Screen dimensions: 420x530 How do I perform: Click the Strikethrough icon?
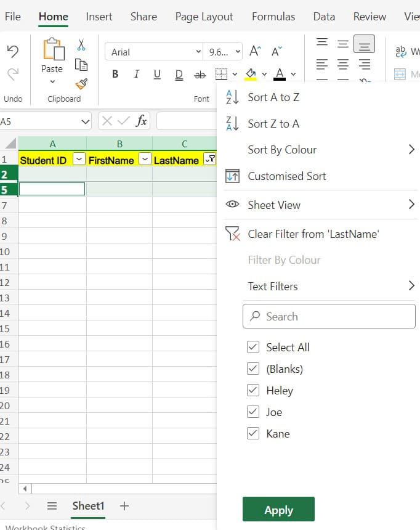200,75
